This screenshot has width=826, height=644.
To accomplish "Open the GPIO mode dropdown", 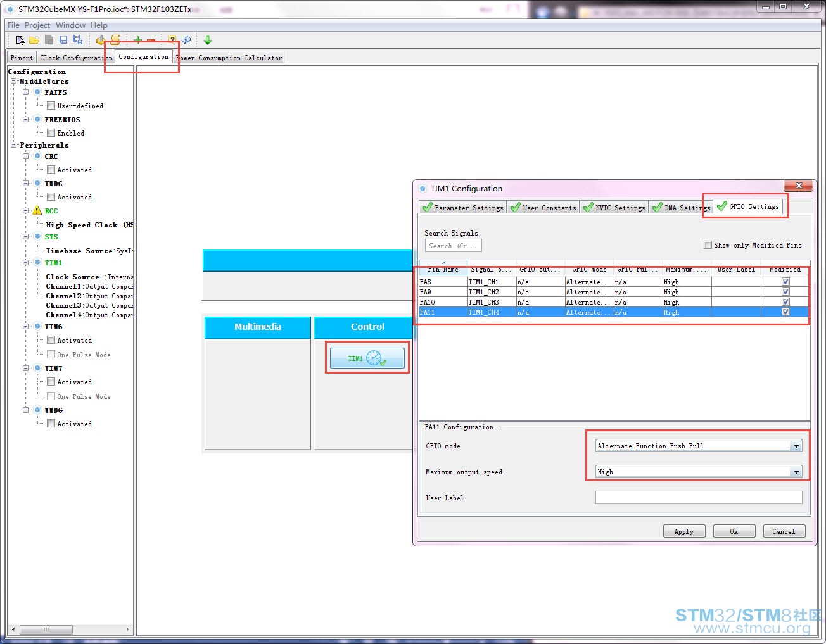I will point(796,446).
